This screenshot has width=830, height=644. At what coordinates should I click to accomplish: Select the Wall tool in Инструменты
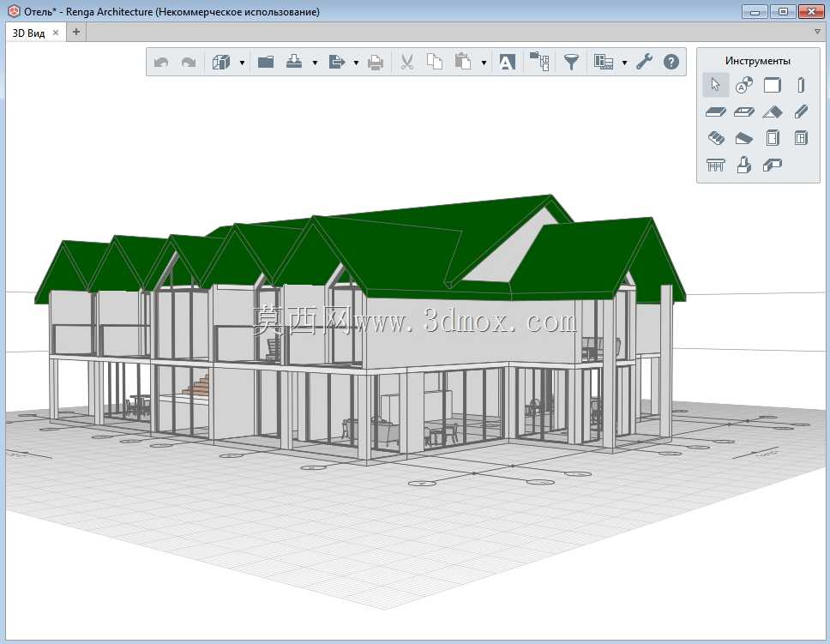(x=773, y=85)
